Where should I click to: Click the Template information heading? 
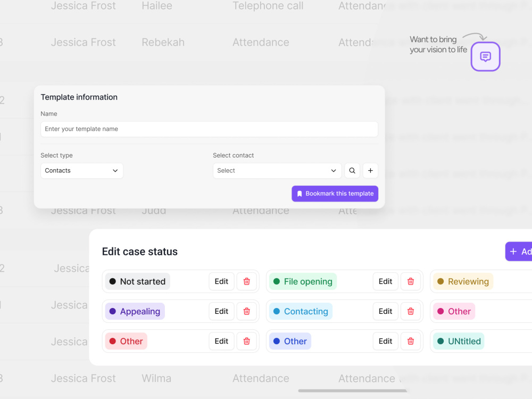(79, 97)
